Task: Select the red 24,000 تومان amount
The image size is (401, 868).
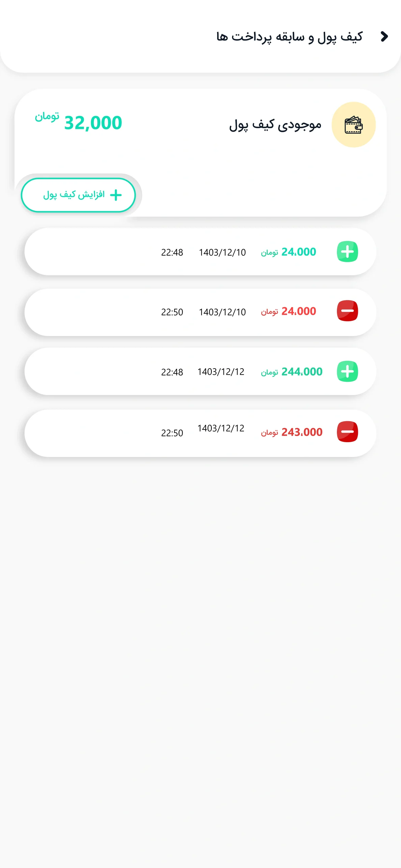Action: pos(288,311)
